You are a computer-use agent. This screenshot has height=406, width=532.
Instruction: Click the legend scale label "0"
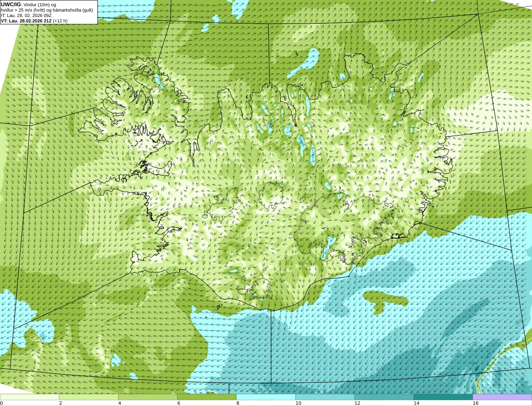pos(2,403)
